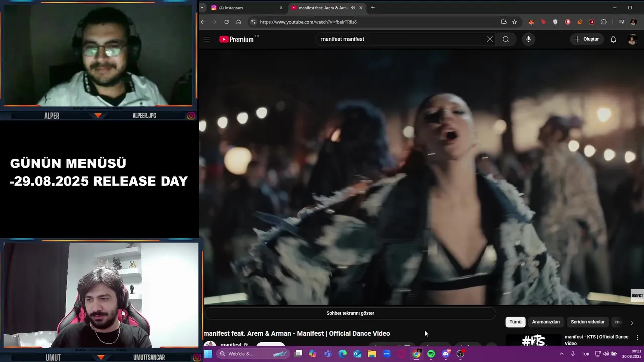This screenshot has height=362, width=644.
Task: Open the browser home page icon
Action: pyautogui.click(x=239, y=22)
